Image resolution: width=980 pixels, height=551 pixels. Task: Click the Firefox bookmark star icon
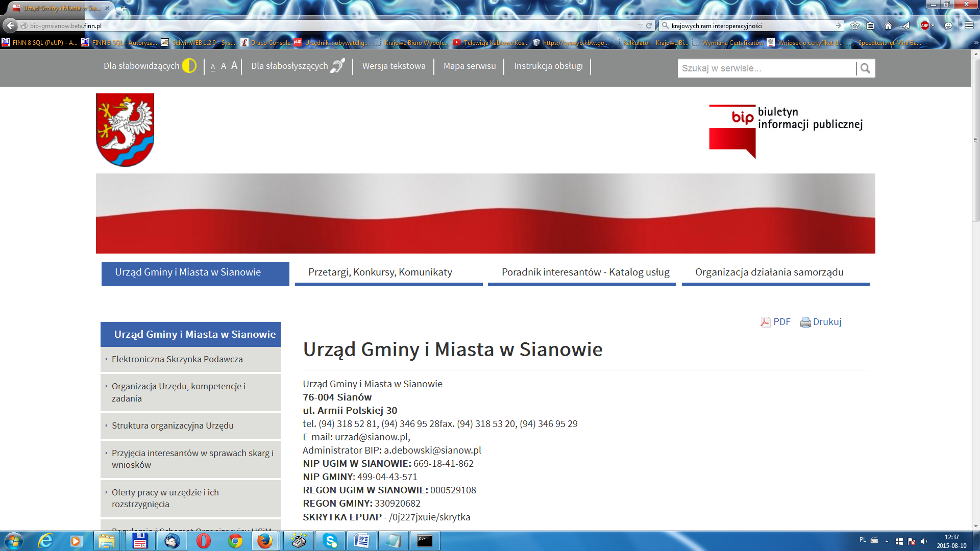[x=855, y=26]
